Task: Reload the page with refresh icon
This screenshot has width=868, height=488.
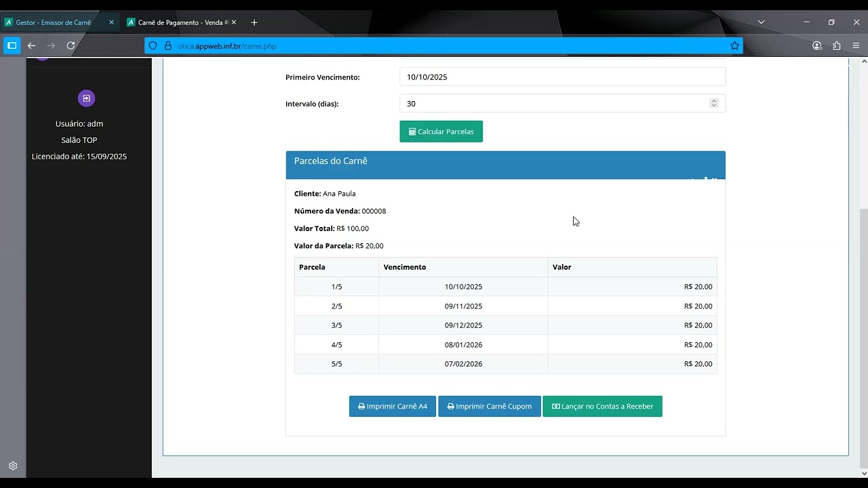Action: pyautogui.click(x=71, y=46)
